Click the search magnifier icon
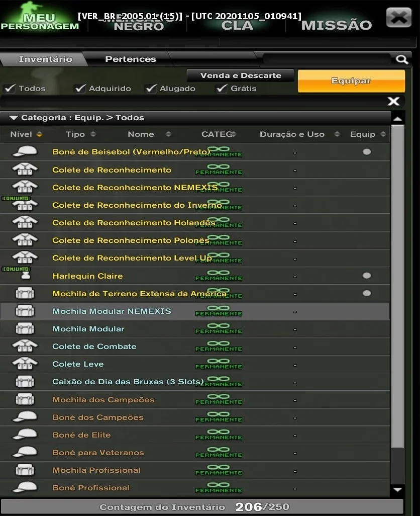This screenshot has height=516, width=420. click(x=401, y=59)
